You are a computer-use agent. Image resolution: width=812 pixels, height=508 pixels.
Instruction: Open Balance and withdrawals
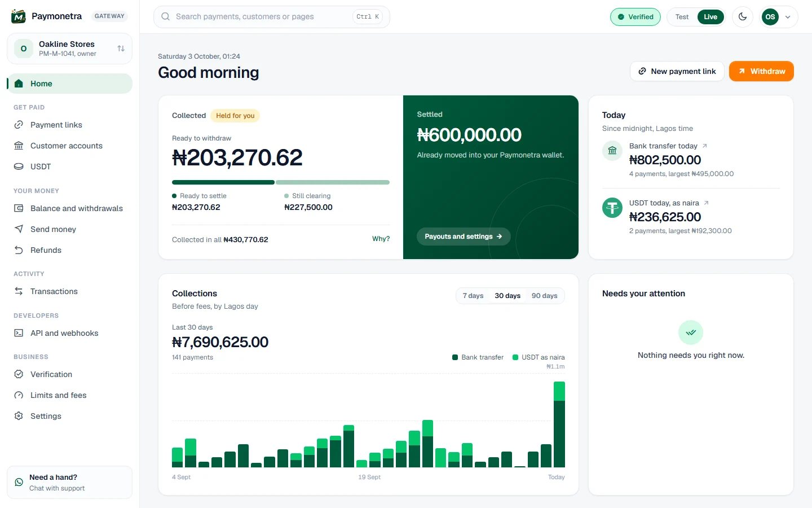(x=70, y=208)
